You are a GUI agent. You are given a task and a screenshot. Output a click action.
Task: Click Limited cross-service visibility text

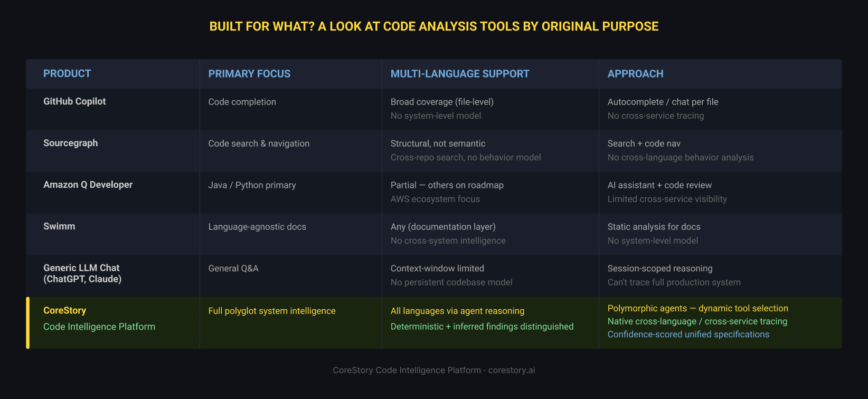click(667, 199)
